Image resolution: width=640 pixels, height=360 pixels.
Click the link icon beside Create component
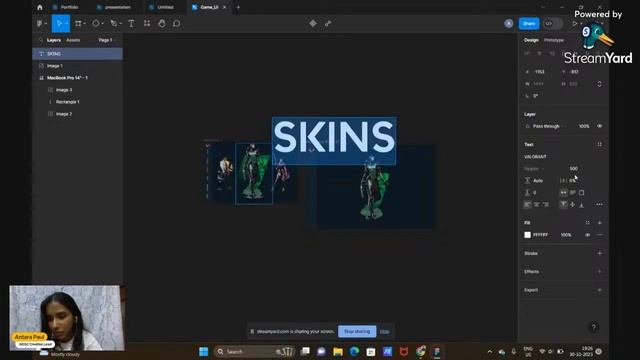[328, 24]
